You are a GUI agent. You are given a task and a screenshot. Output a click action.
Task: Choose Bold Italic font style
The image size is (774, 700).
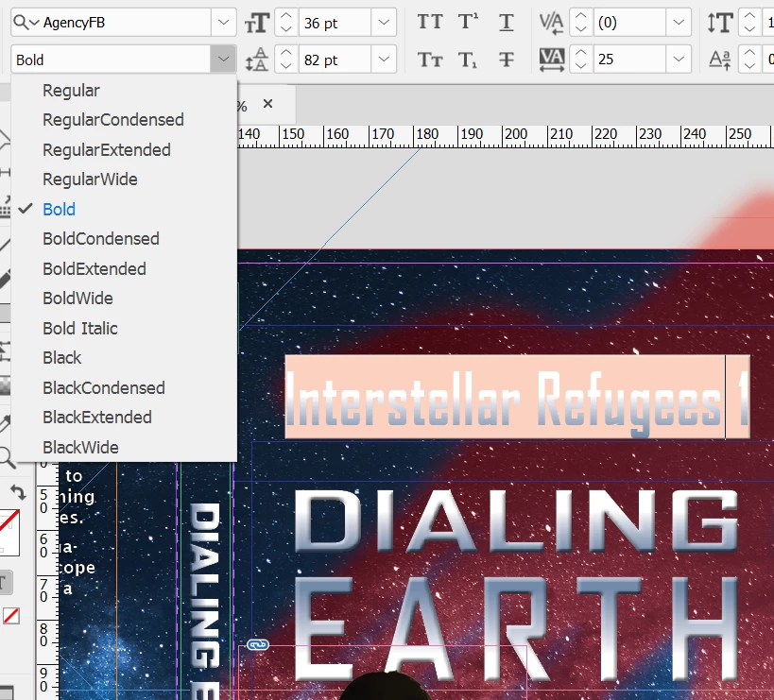124,328
